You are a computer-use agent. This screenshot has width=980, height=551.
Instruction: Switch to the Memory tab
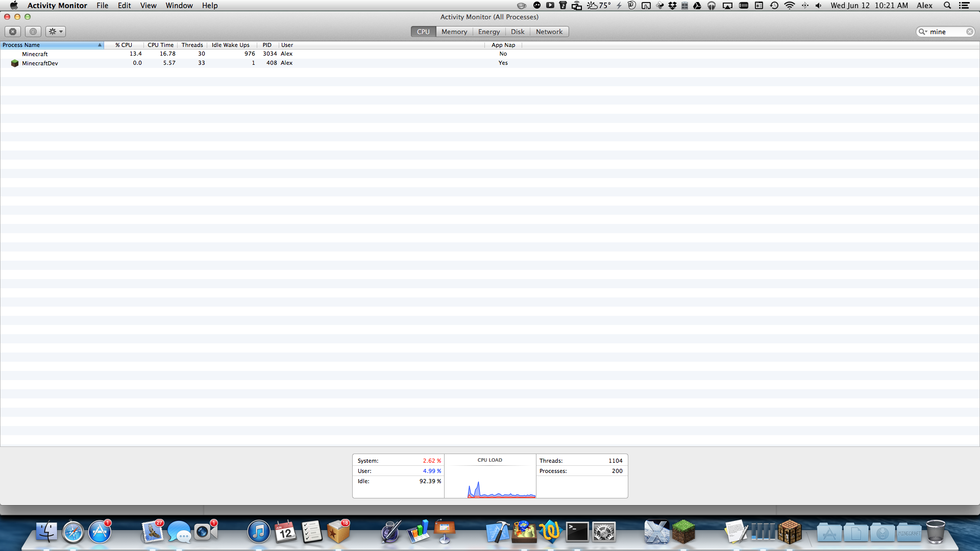coord(454,32)
